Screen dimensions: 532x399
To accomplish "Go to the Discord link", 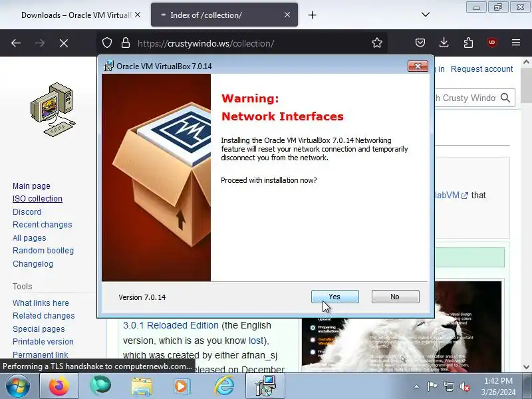I will [27, 211].
